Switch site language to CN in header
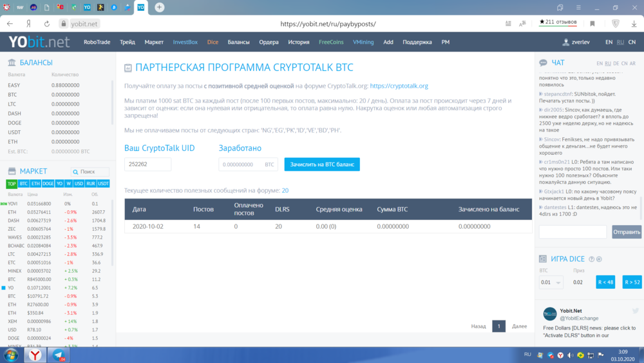The height and width of the screenshot is (363, 644). (632, 42)
